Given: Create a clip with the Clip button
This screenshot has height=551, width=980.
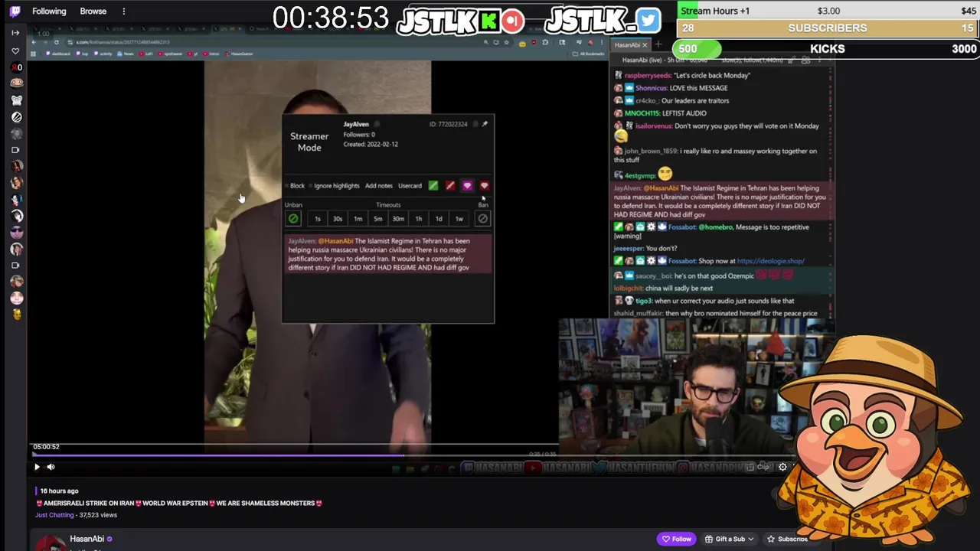Looking at the screenshot, I should click(758, 467).
